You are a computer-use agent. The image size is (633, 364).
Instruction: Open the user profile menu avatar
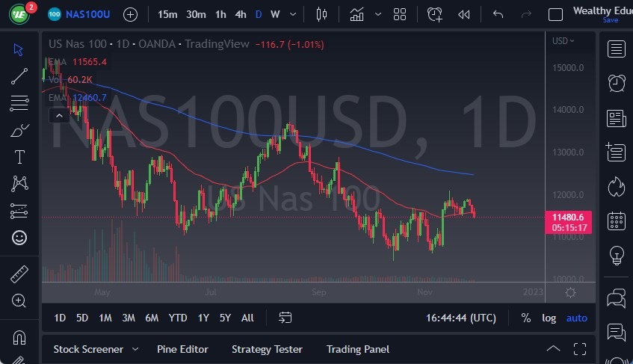coord(19,14)
